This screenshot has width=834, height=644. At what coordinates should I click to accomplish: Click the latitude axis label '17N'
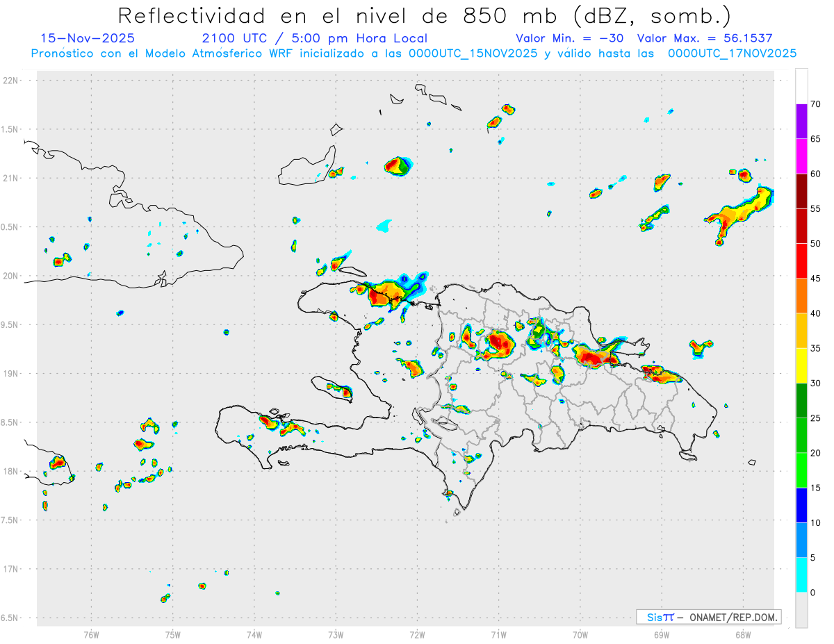click(12, 569)
